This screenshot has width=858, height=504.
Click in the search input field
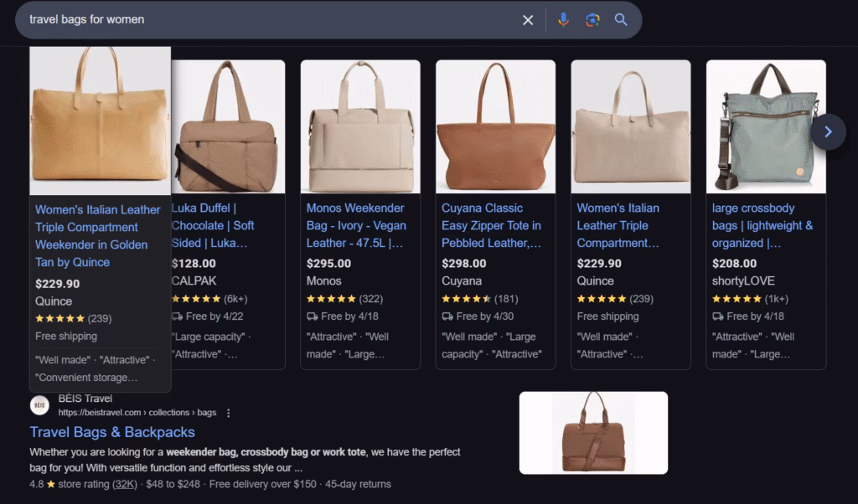point(268,20)
